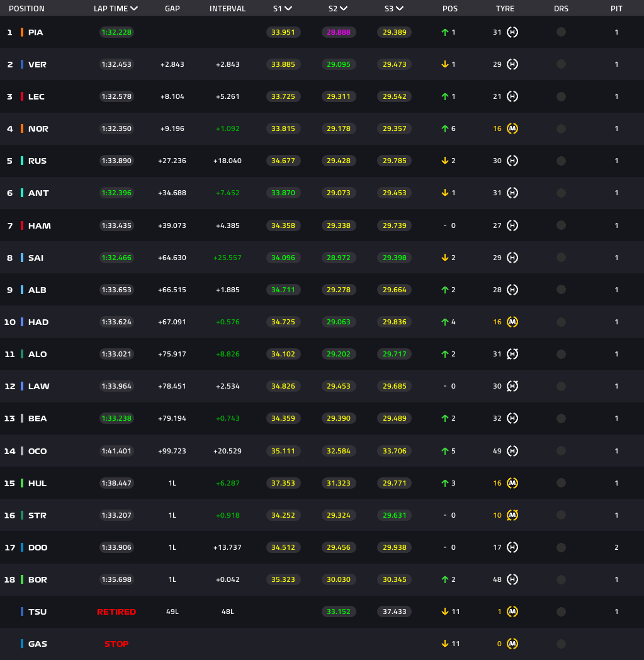The height and width of the screenshot is (660, 644).
Task: Click ALO's used hard tyre icon
Action: 512,354
